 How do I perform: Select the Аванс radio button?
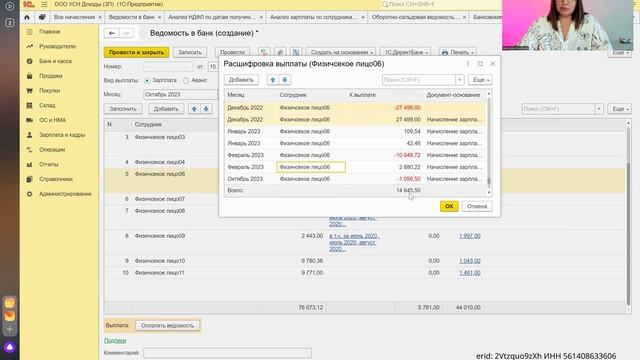186,80
